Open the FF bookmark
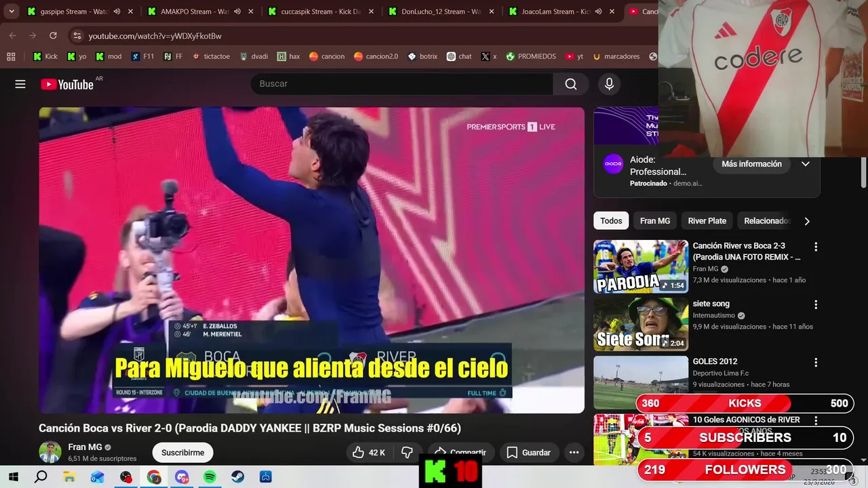Screen dimensions: 868x488 [173, 56]
